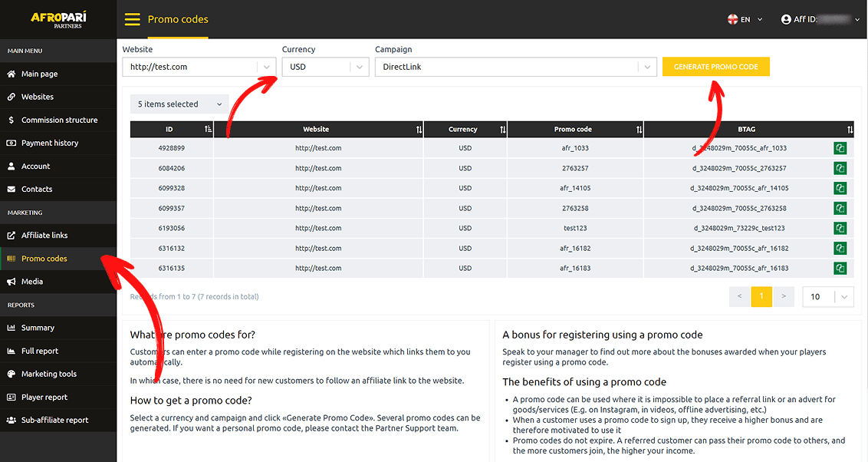Open the Player report section

[44, 398]
